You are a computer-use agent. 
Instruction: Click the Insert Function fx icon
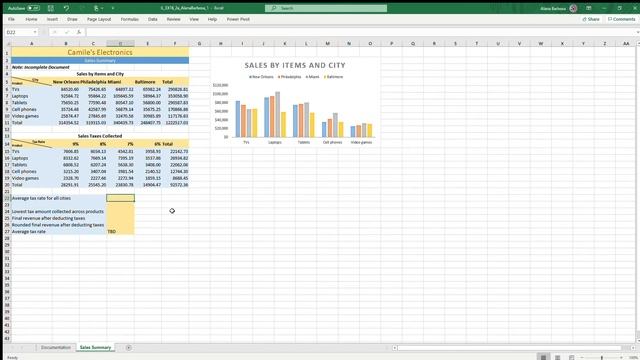tap(79, 32)
